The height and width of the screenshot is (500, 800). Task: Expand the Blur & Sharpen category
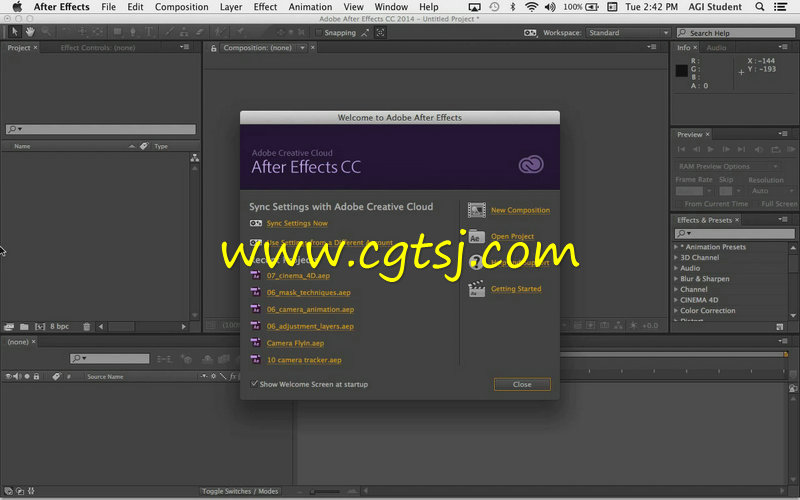coord(676,279)
